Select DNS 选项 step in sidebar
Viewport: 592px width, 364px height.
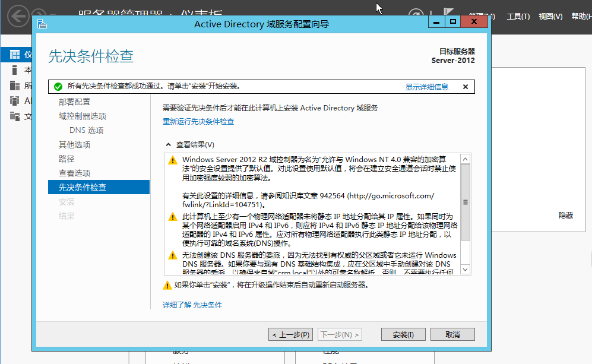coord(87,131)
